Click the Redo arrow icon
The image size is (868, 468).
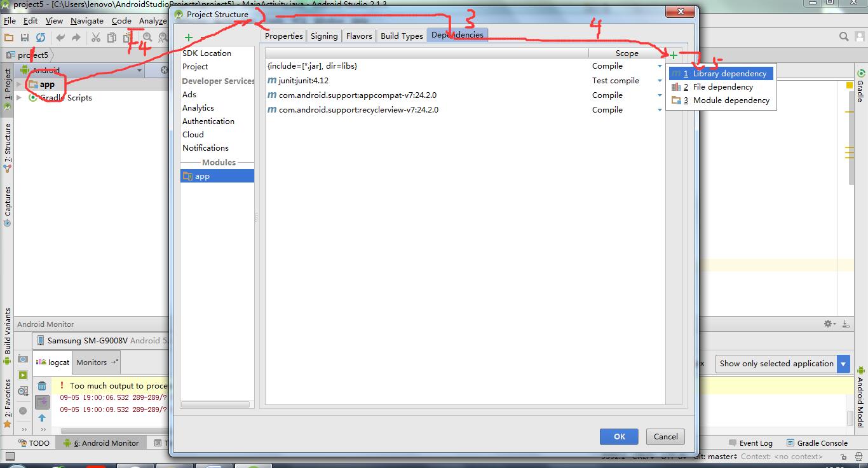76,38
